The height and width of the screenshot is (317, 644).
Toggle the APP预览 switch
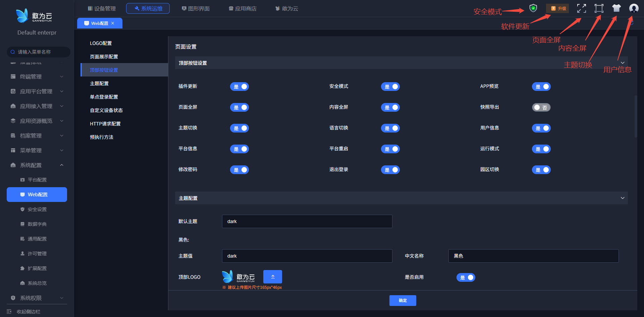(541, 87)
